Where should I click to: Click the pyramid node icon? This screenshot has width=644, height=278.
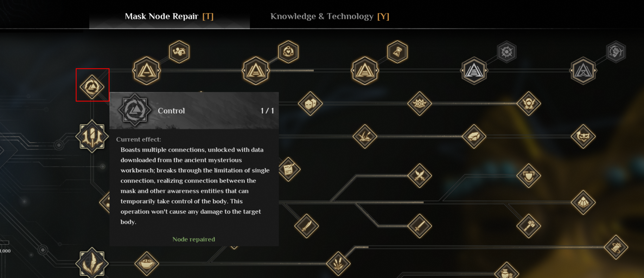(583, 202)
